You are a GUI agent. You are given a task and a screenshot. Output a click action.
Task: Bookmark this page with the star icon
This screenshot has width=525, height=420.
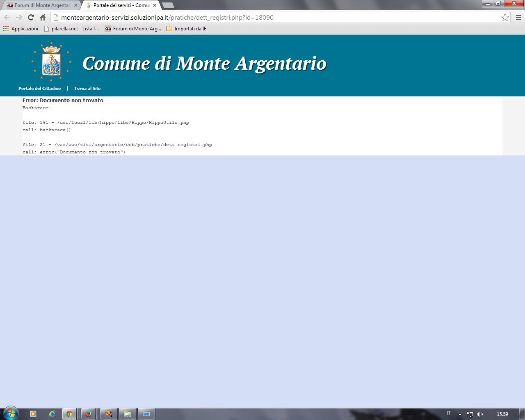coord(505,17)
